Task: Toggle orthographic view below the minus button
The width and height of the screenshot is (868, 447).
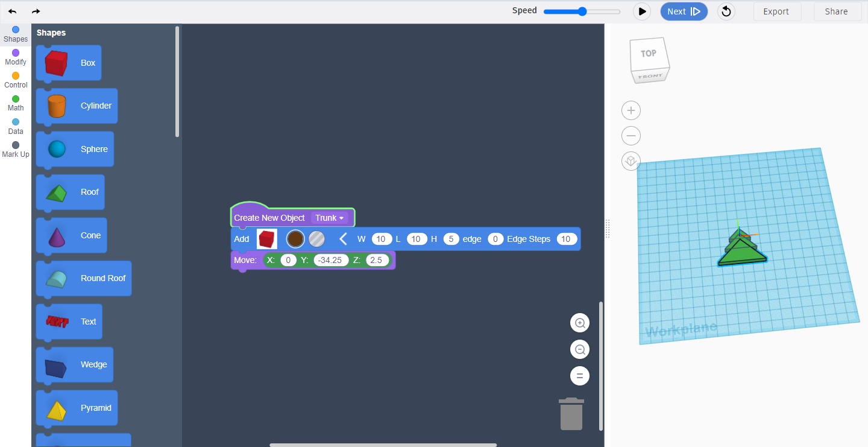Action: tap(631, 160)
